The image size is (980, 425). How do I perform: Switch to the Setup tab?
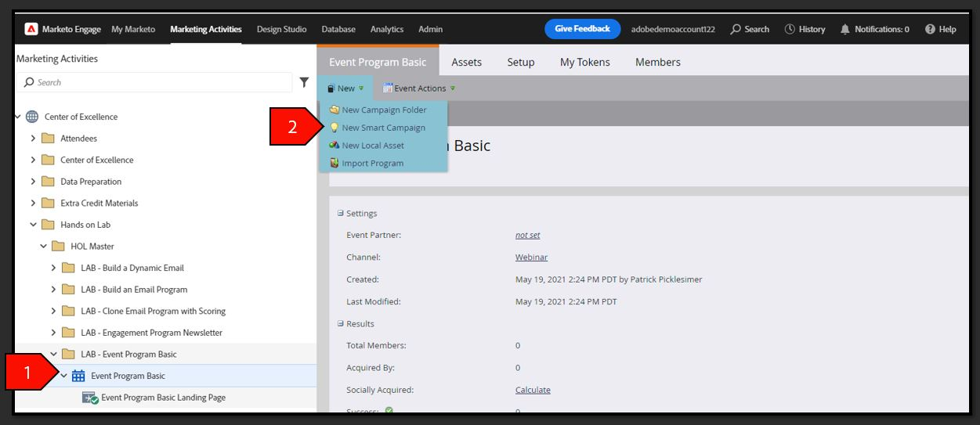point(521,62)
